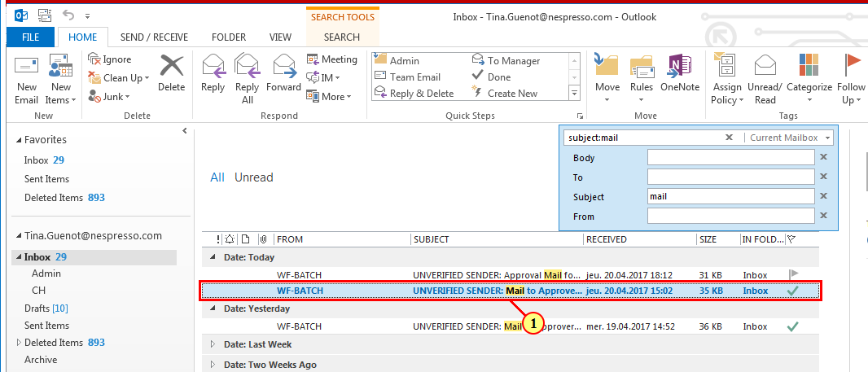
Task: Run the Admin quick step
Action: tap(397, 60)
